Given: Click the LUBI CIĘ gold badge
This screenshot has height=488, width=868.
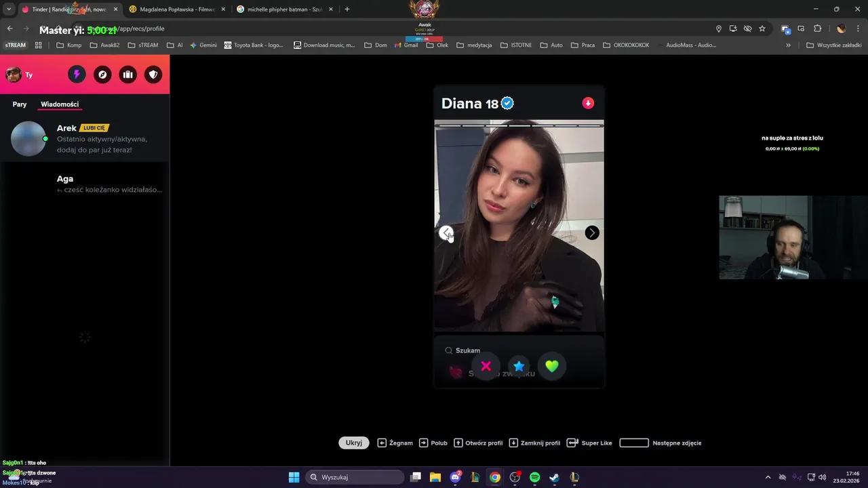Looking at the screenshot, I should (94, 128).
